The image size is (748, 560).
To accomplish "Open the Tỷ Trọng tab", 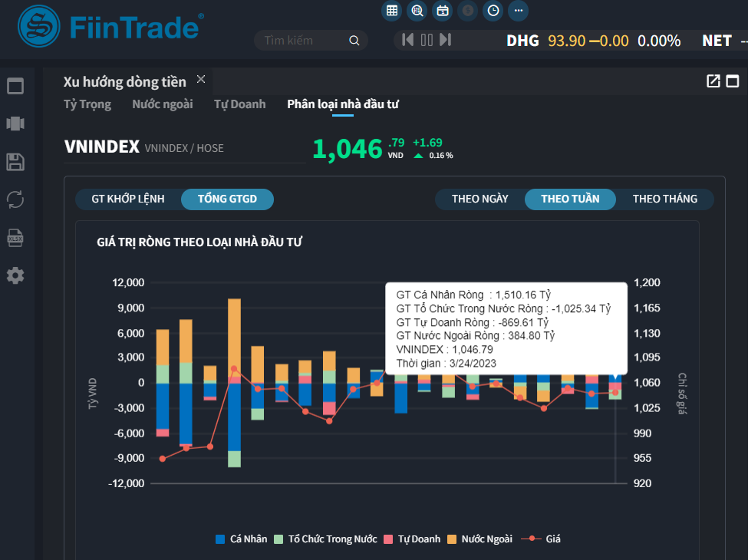I will [87, 104].
